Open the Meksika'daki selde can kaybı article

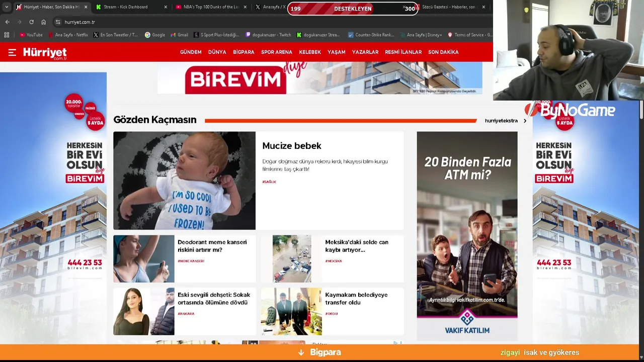357,246
